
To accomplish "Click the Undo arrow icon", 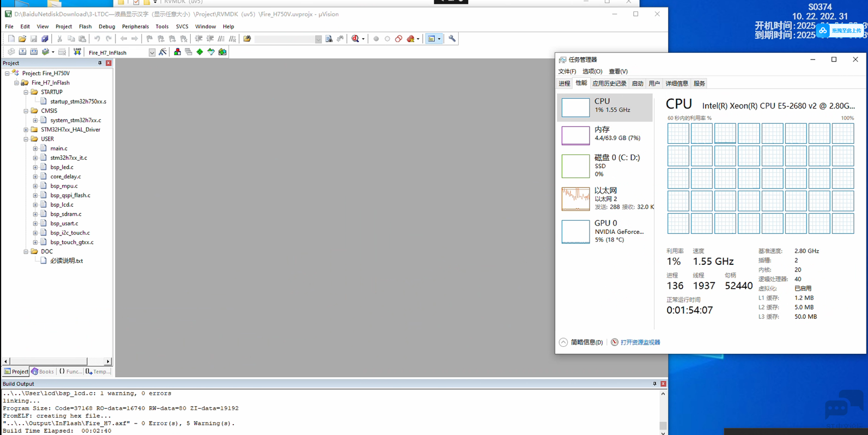I will click(x=97, y=39).
